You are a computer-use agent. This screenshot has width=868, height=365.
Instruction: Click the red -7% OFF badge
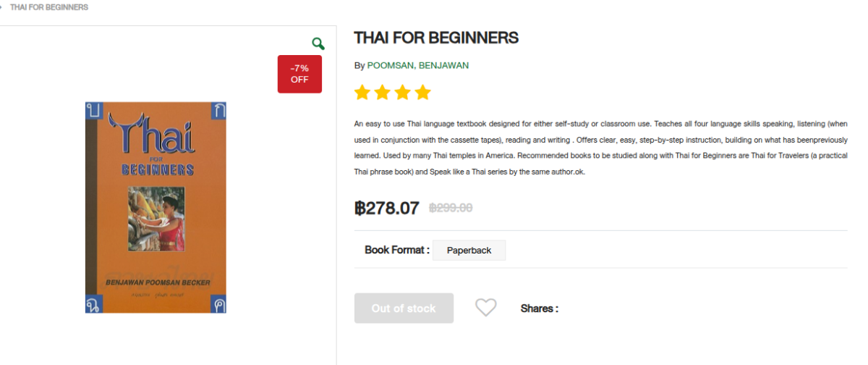tap(299, 74)
